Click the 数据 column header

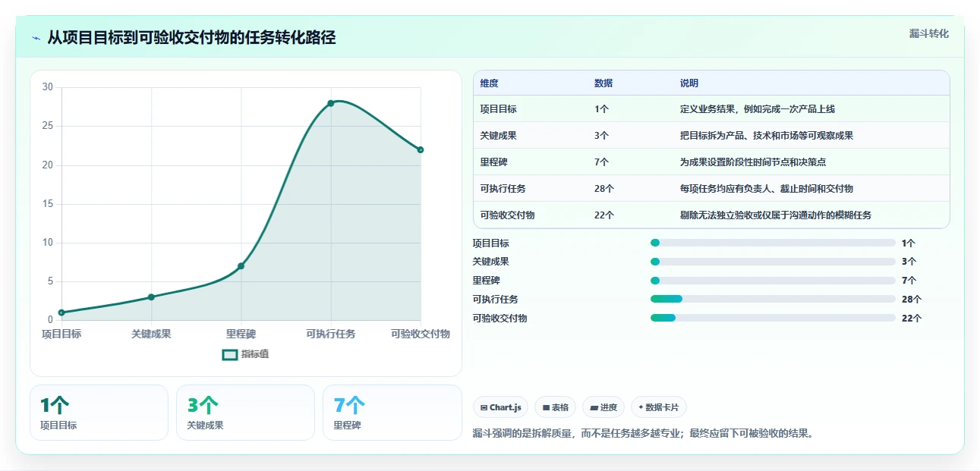pyautogui.click(x=603, y=83)
